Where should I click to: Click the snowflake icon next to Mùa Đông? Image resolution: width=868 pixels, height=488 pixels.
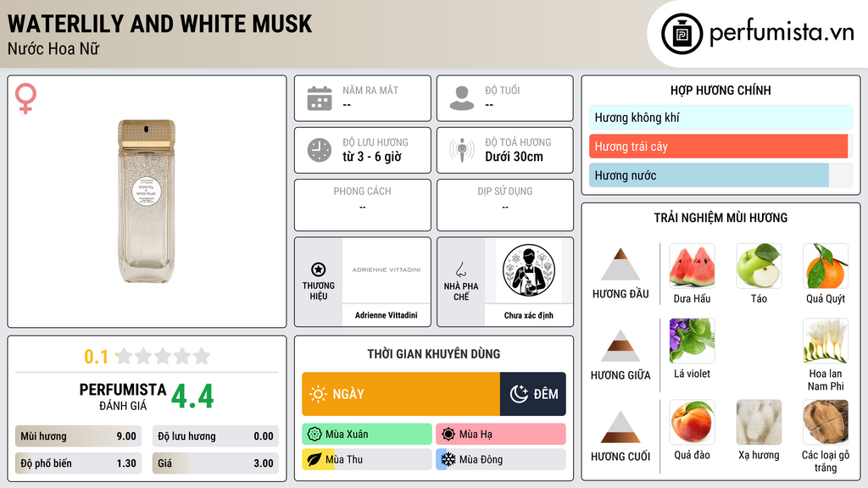tap(448, 460)
